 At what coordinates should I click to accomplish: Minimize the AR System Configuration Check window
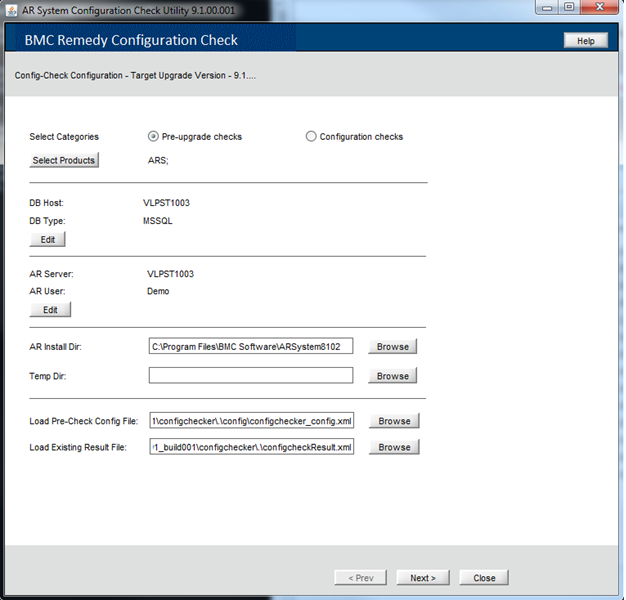[x=546, y=7]
